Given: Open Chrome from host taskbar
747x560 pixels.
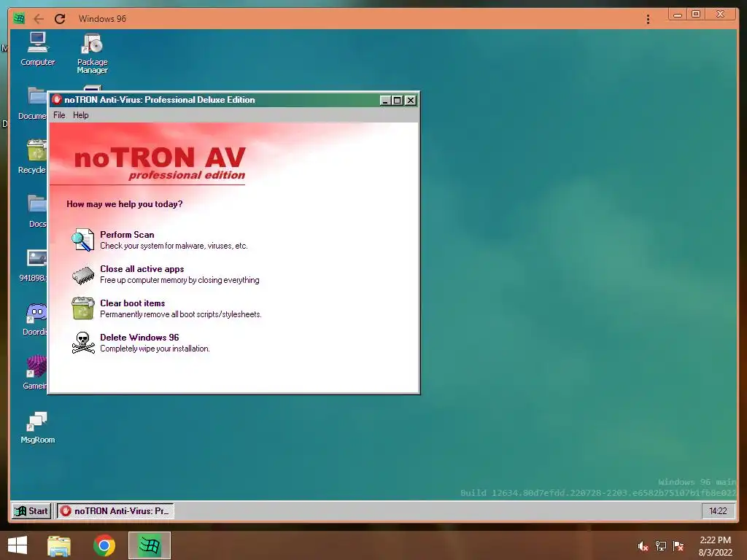Looking at the screenshot, I should (x=104, y=545).
